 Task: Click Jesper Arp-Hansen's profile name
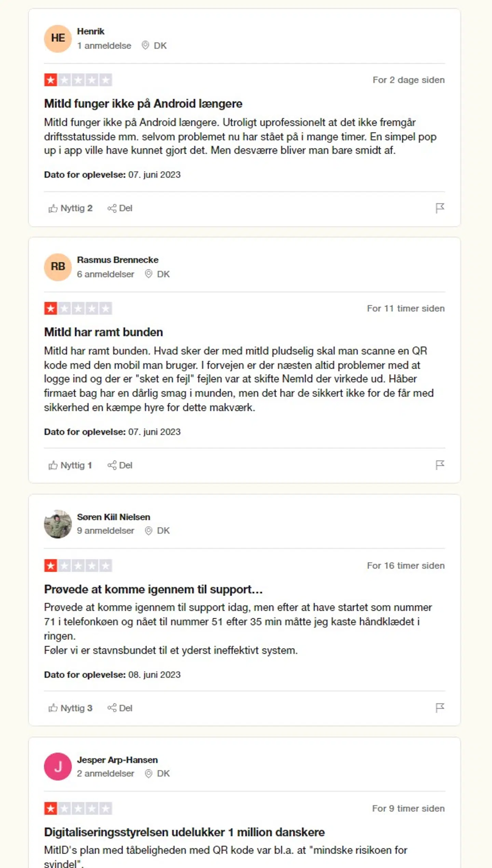(117, 760)
